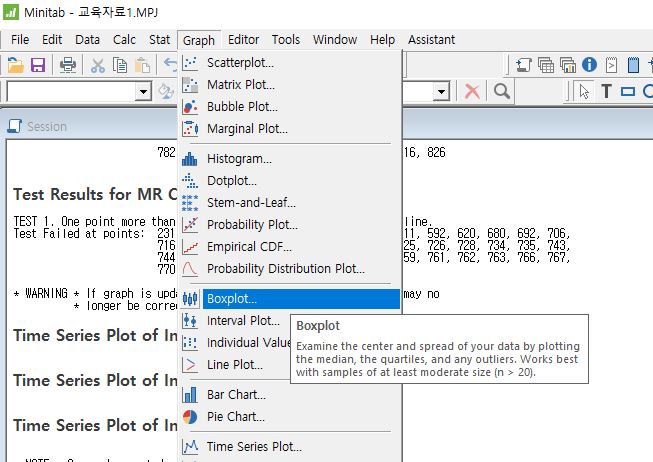This screenshot has height=462, width=653.
Task: Open the left toolbar combo box dropdown arrow
Action: click(143, 91)
